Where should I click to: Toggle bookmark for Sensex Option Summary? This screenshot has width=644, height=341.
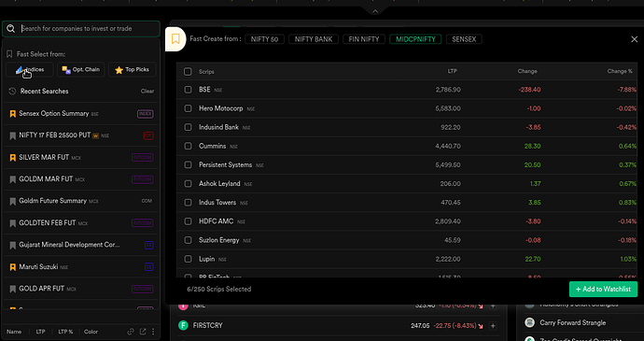[x=13, y=114]
